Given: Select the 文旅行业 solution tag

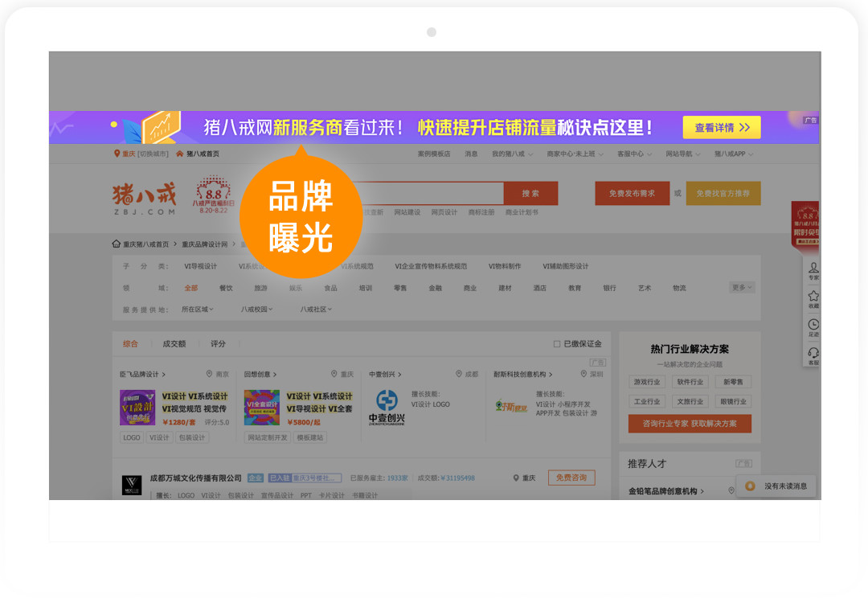Looking at the screenshot, I should tap(690, 401).
